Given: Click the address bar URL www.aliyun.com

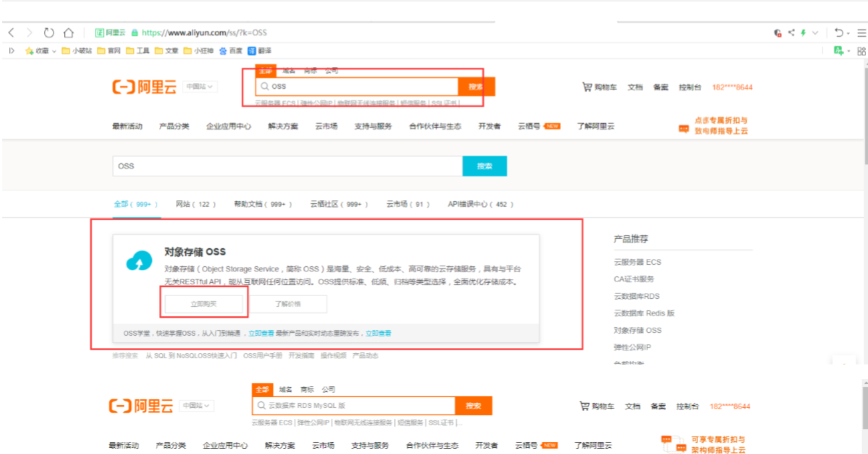Looking at the screenshot, I should tap(205, 32).
